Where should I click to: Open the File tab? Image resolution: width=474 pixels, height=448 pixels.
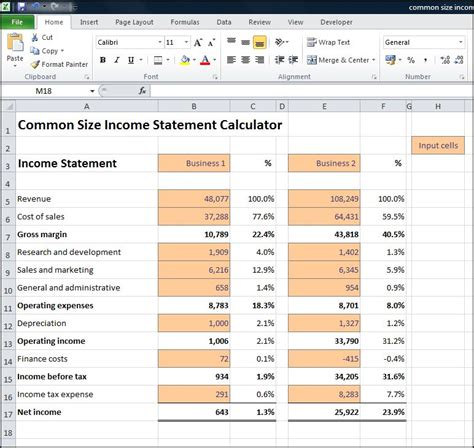pyautogui.click(x=17, y=22)
